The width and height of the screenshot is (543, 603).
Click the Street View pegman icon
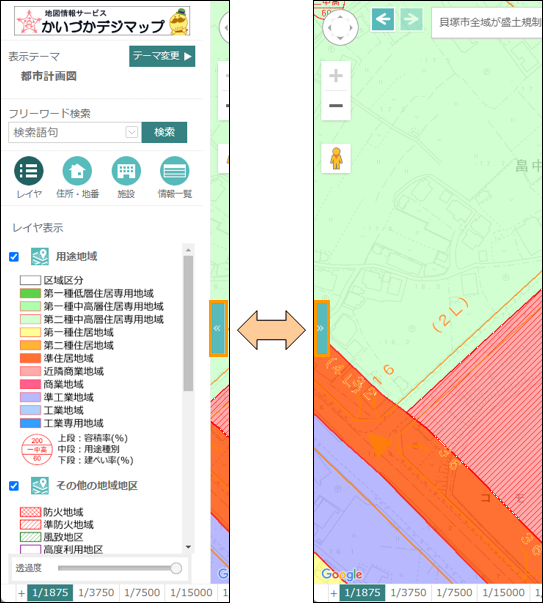(336, 158)
